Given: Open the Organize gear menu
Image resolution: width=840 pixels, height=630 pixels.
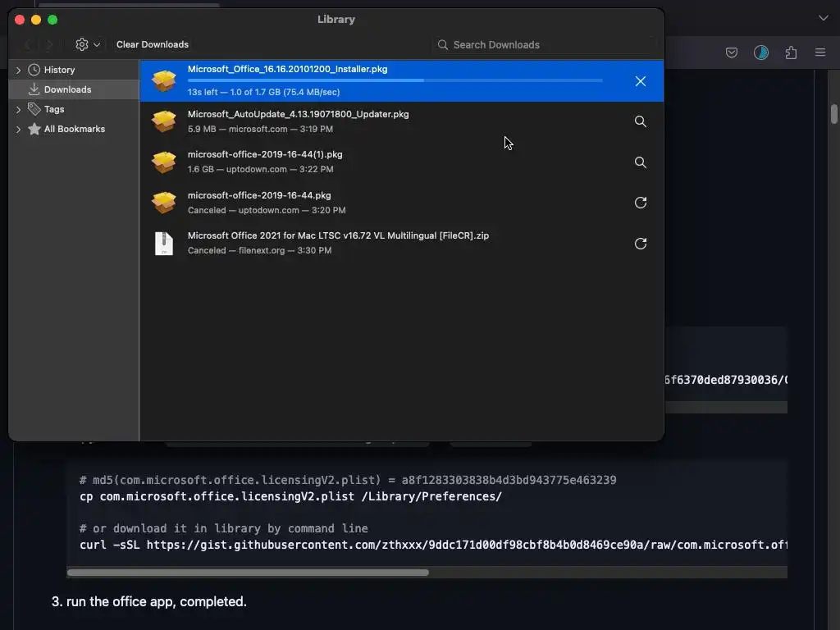Looking at the screenshot, I should click(88, 44).
